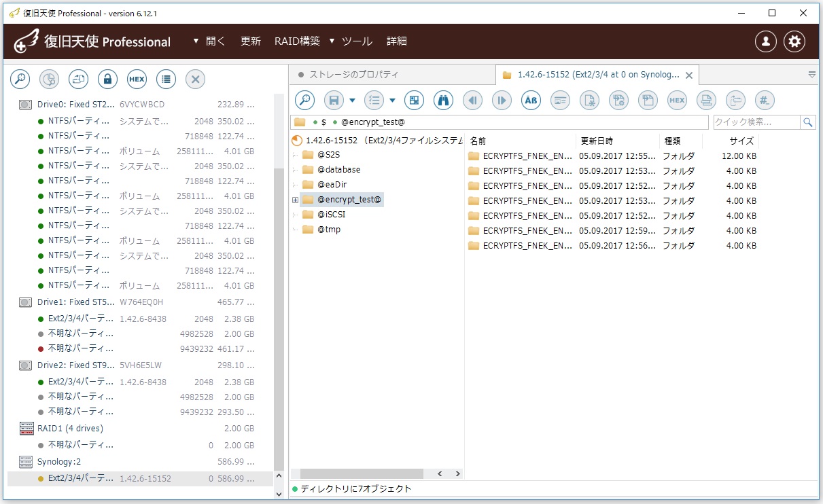
Task: Select the @S2S folder in tree
Action: pos(321,155)
